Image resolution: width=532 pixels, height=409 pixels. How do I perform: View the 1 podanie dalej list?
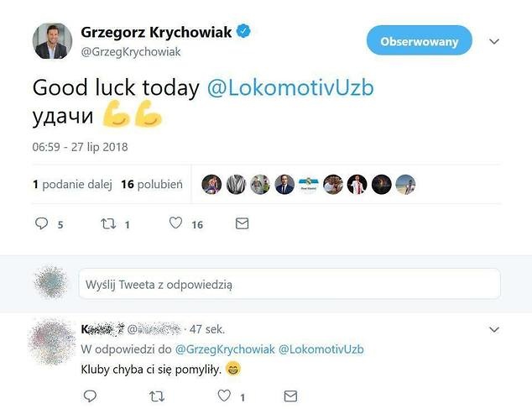(72, 184)
